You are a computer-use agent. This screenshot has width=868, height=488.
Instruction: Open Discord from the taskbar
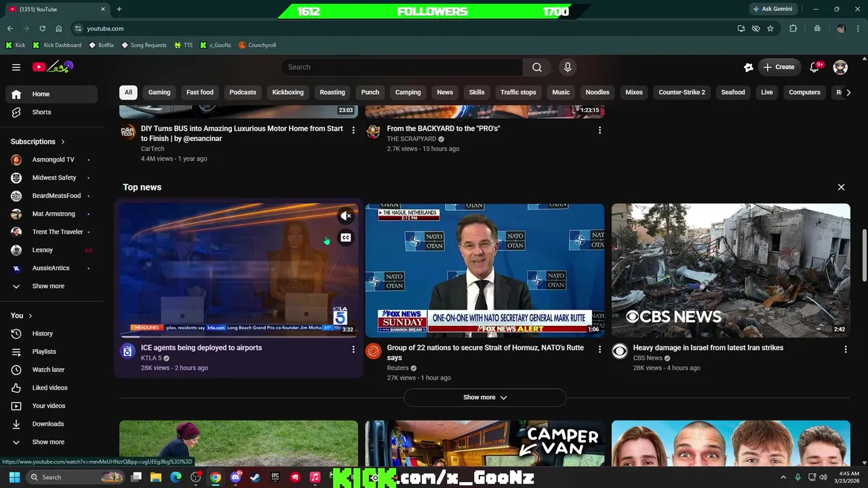(235, 477)
